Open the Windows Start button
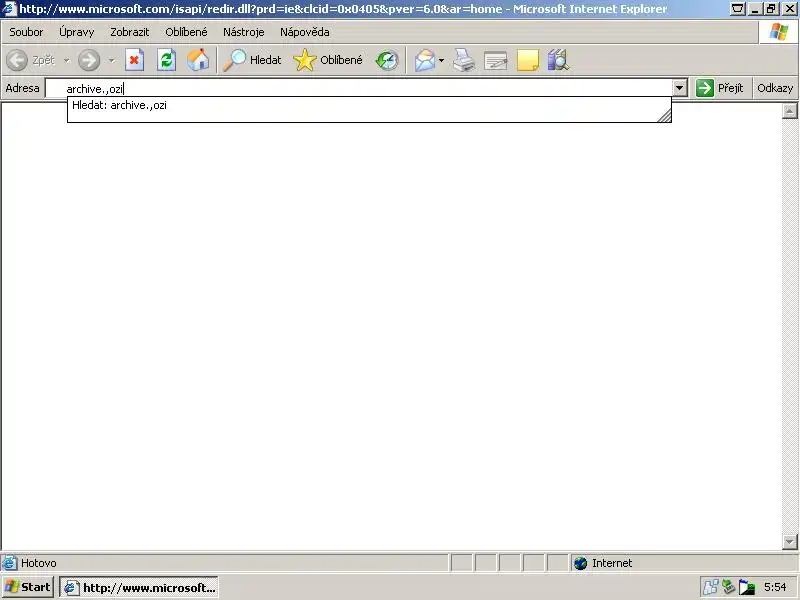Viewport: 800px width, 600px height. [28, 587]
